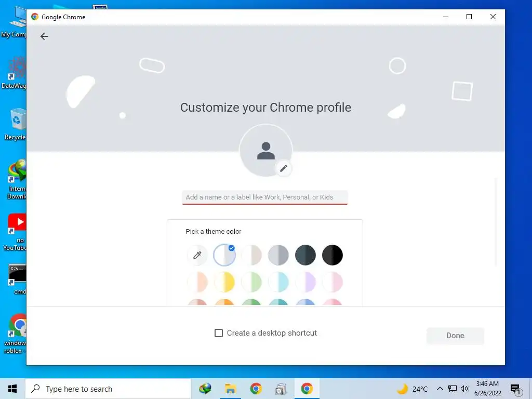The width and height of the screenshot is (532, 399).
Task: Show hidden system tray icons
Action: click(440, 389)
